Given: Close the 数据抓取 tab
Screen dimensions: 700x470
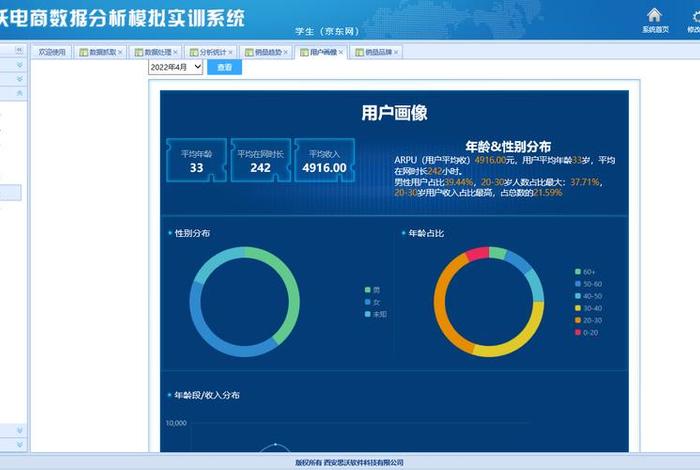Looking at the screenshot, I should (120, 52).
